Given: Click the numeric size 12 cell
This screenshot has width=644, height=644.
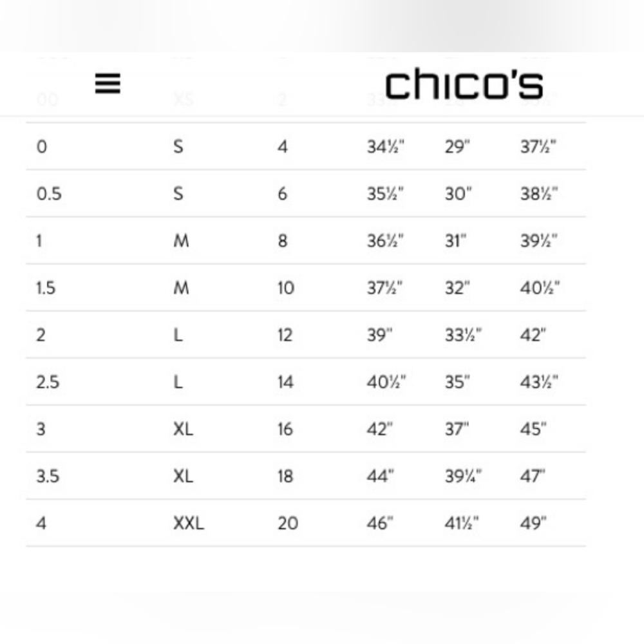Looking at the screenshot, I should coord(285,335).
